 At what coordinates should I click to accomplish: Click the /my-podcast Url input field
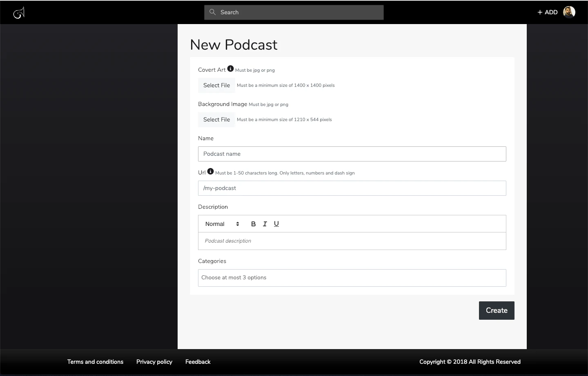[x=352, y=188]
